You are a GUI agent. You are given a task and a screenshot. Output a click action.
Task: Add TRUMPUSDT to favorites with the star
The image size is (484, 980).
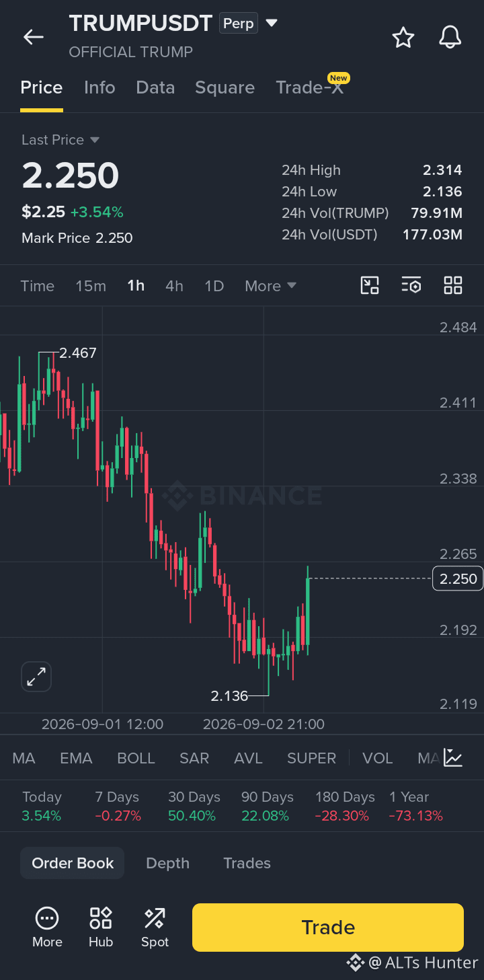pos(403,38)
